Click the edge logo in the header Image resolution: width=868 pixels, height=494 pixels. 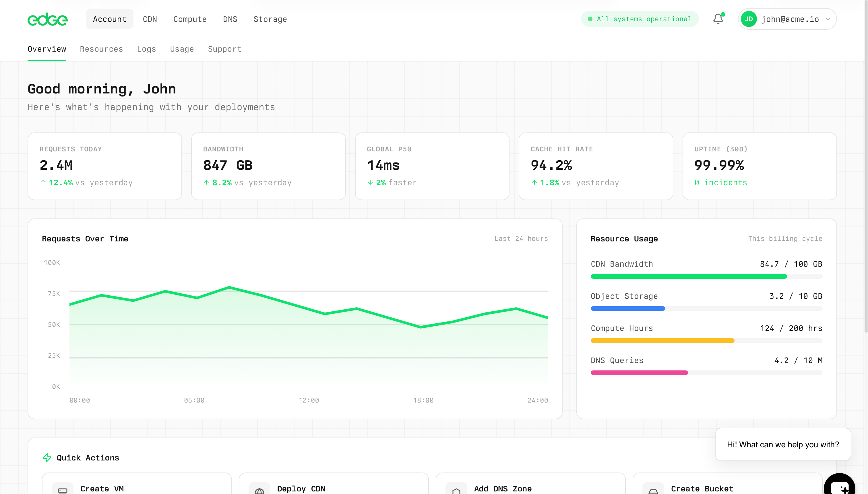(48, 19)
